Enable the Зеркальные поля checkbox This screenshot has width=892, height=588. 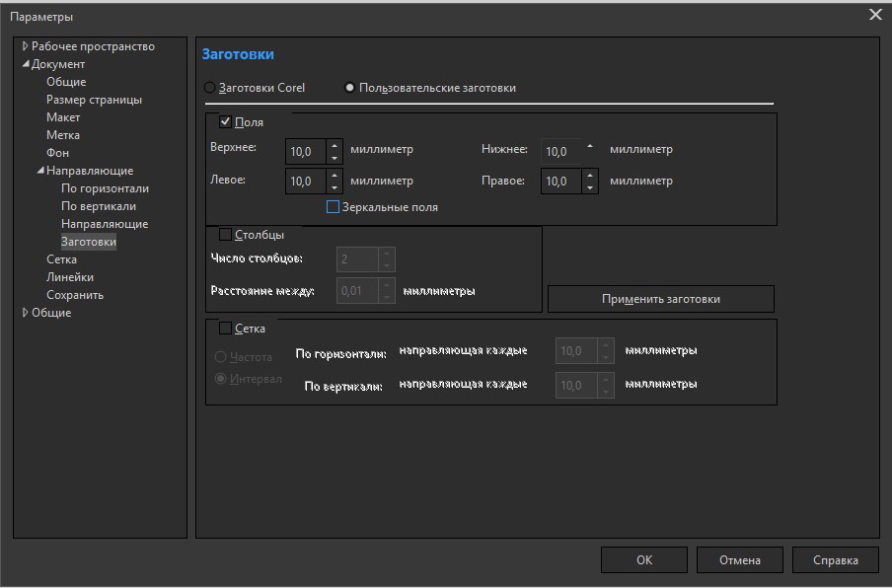click(x=333, y=207)
